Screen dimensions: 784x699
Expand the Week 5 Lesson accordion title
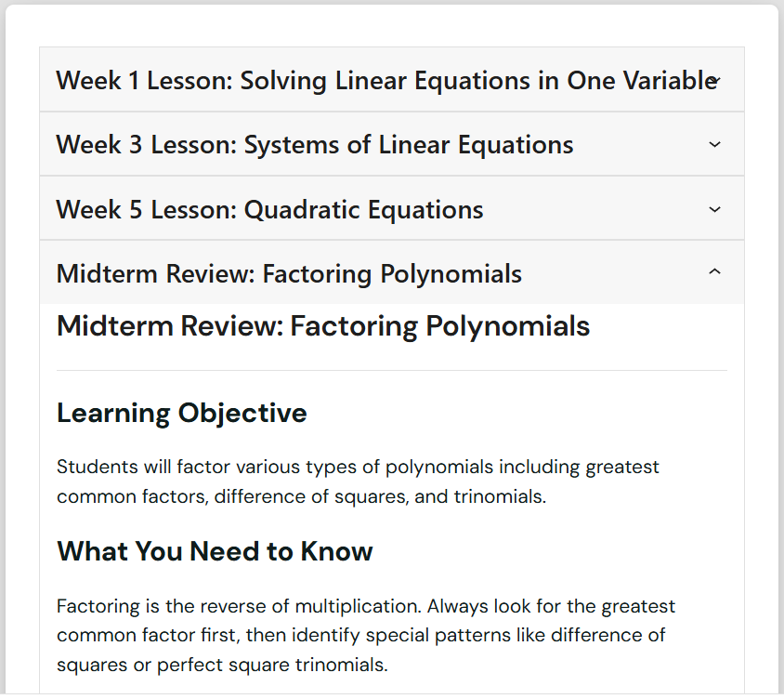pos(269,210)
